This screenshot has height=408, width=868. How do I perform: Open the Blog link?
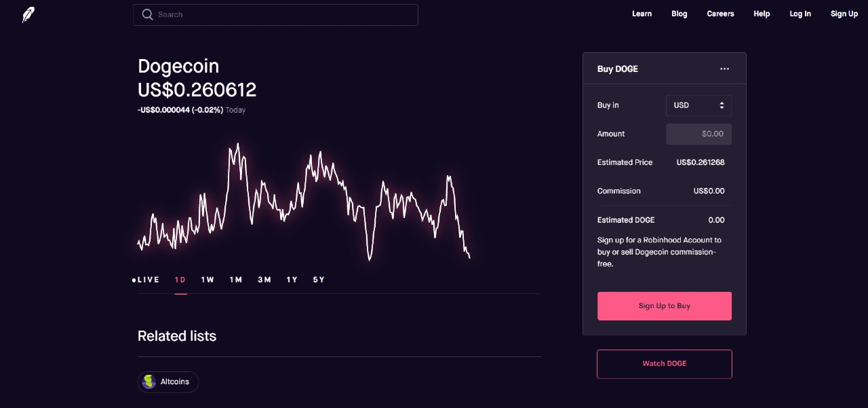click(679, 14)
